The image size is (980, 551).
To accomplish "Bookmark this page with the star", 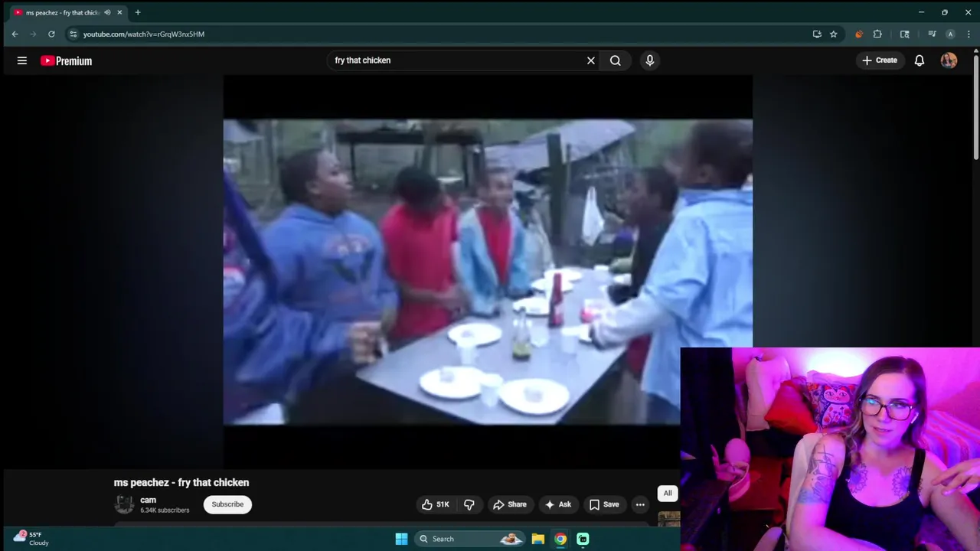I will (x=834, y=34).
